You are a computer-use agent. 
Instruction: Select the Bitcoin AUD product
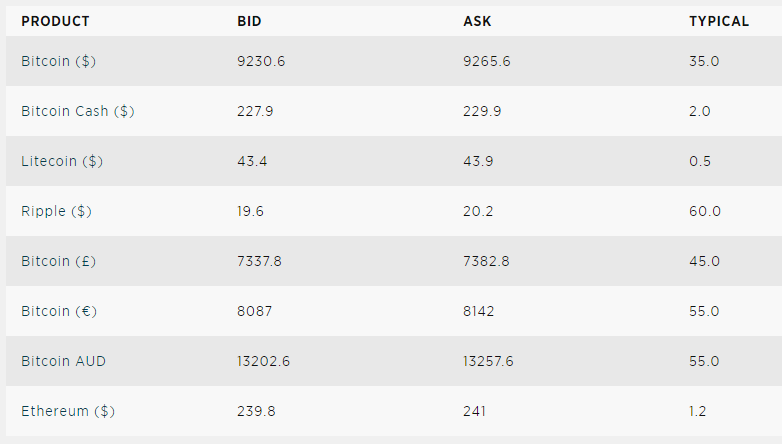(x=63, y=361)
